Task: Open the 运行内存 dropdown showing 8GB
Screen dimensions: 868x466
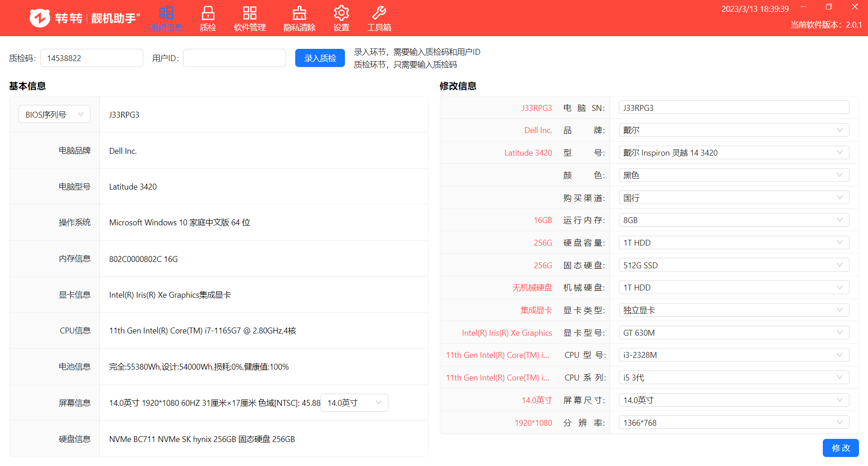Action: (x=734, y=220)
